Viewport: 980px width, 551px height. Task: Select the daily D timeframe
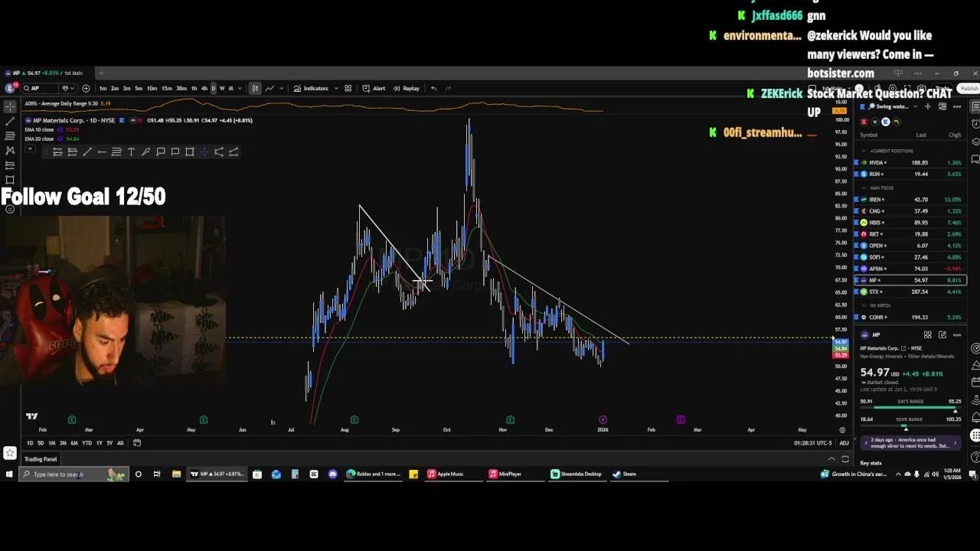pos(214,88)
